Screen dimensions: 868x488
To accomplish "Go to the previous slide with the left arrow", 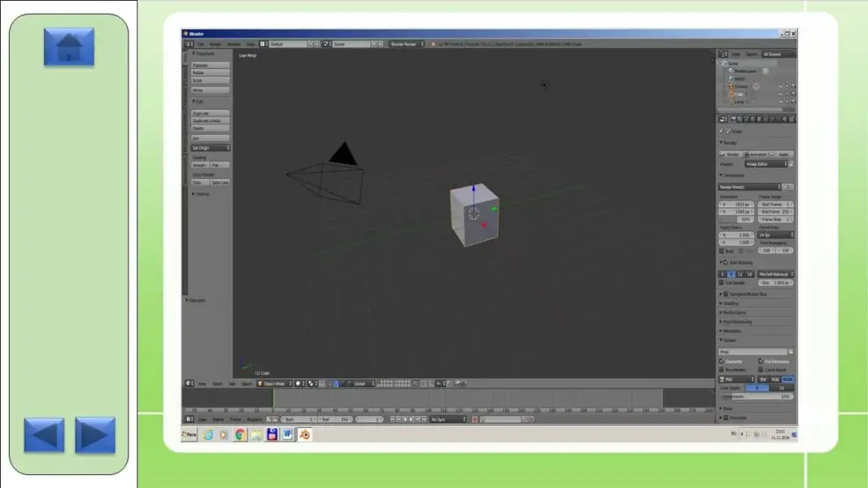I will coord(44,435).
